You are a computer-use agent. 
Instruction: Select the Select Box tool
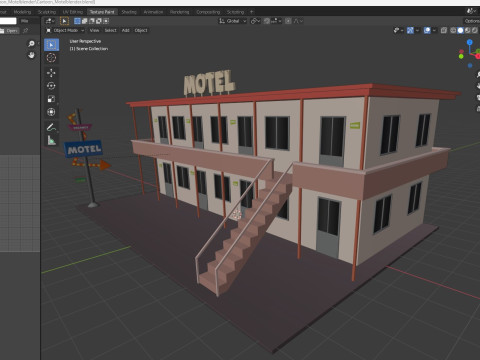[x=51, y=45]
